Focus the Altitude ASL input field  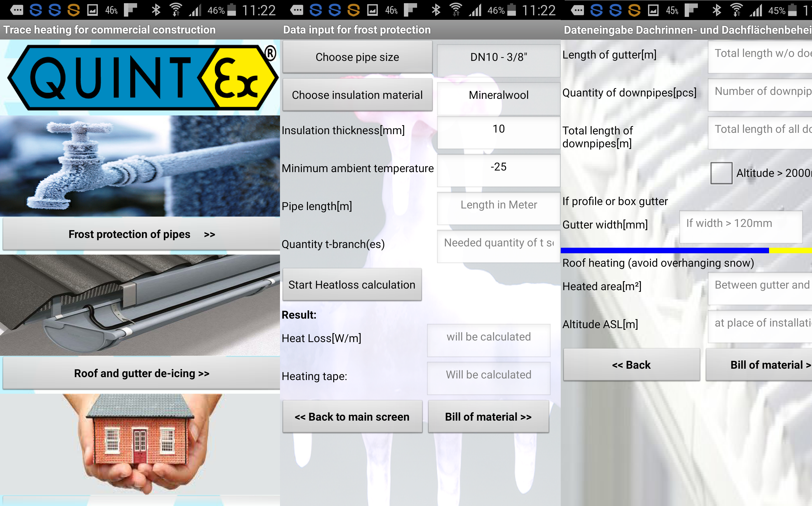click(x=760, y=326)
